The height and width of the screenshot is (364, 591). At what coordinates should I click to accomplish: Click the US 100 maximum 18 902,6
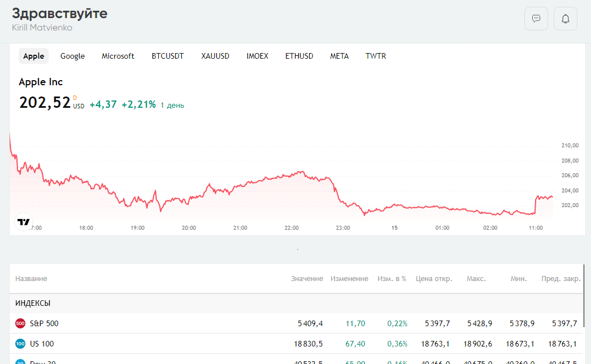click(x=477, y=344)
